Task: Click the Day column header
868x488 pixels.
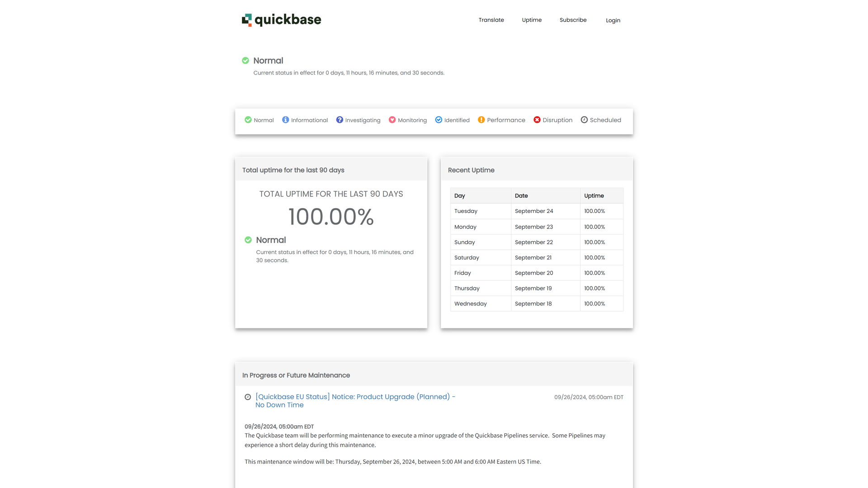Action: (x=459, y=195)
